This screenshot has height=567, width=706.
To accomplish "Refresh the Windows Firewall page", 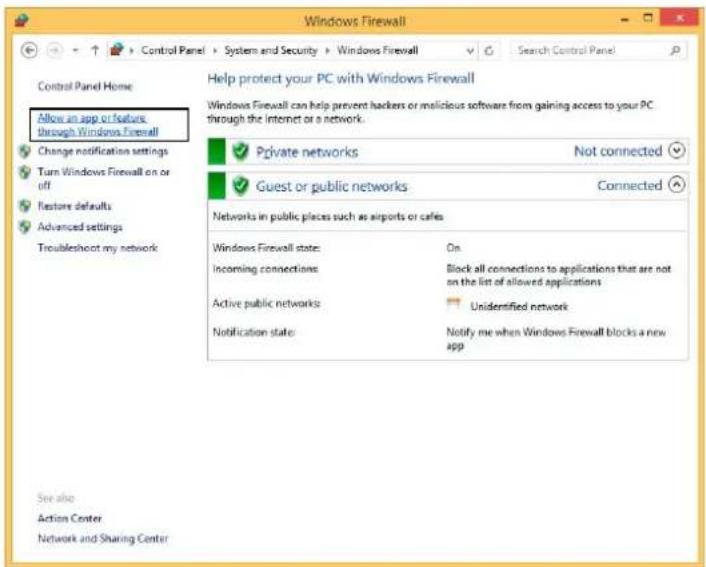I will (x=489, y=50).
